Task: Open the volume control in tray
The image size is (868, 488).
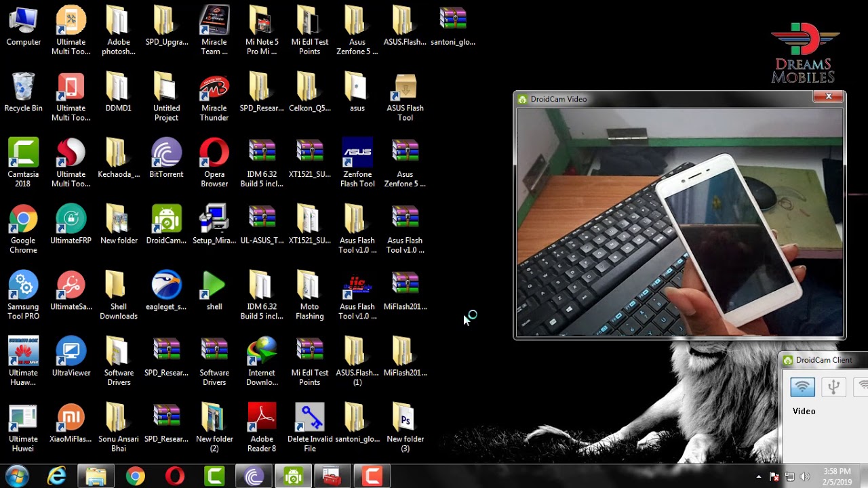Action: click(806, 477)
